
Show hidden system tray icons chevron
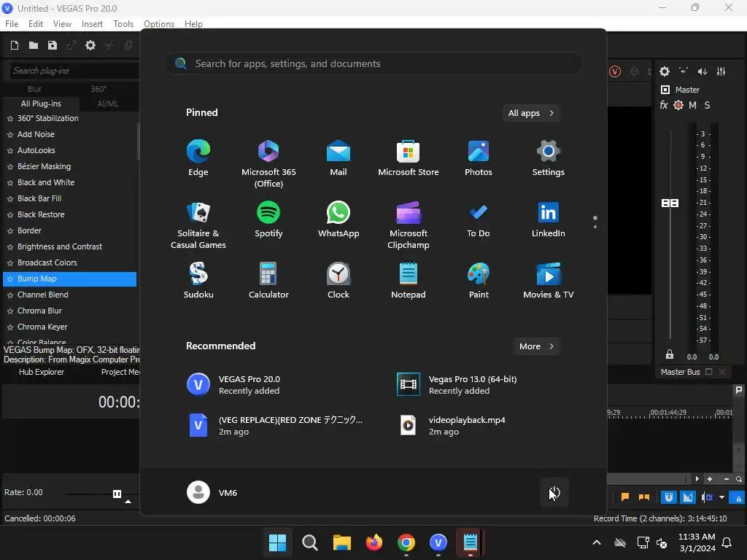point(597,542)
